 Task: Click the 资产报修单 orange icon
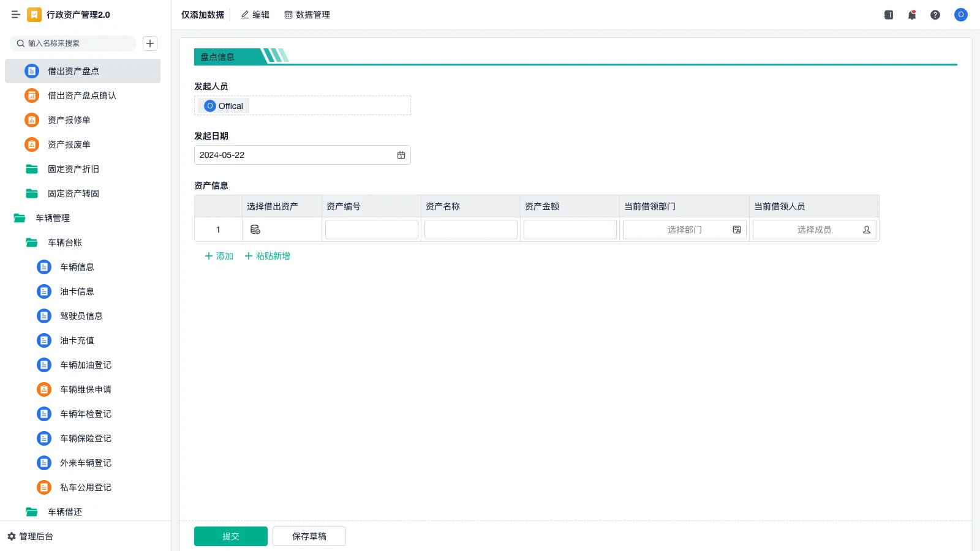point(32,120)
